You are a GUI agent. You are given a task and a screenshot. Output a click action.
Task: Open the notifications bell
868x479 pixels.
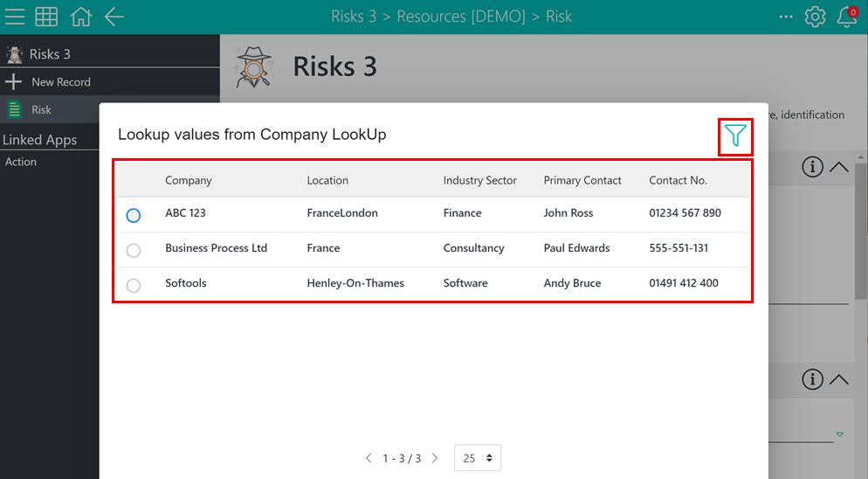847,17
